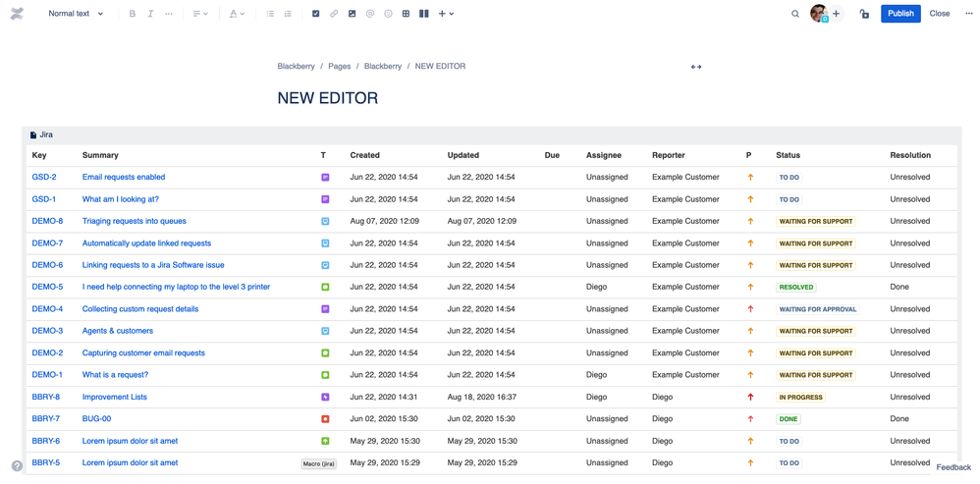Insert a column layout

(424, 13)
